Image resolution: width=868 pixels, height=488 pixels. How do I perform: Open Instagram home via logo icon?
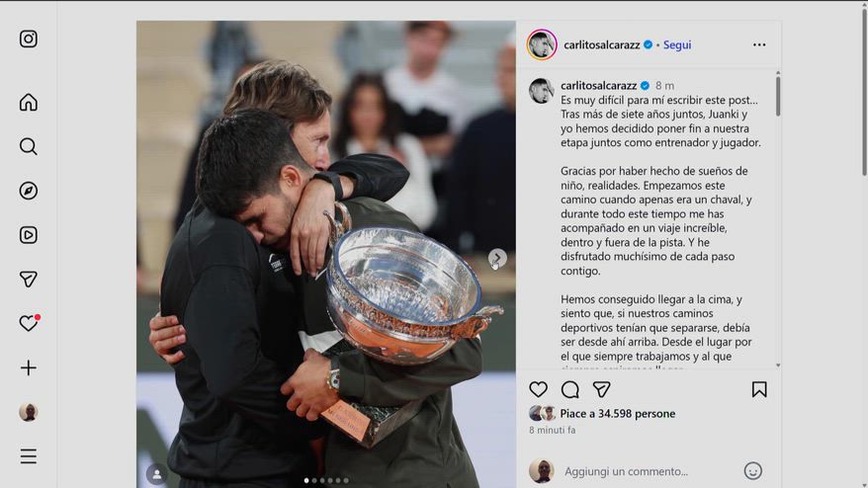[x=29, y=39]
